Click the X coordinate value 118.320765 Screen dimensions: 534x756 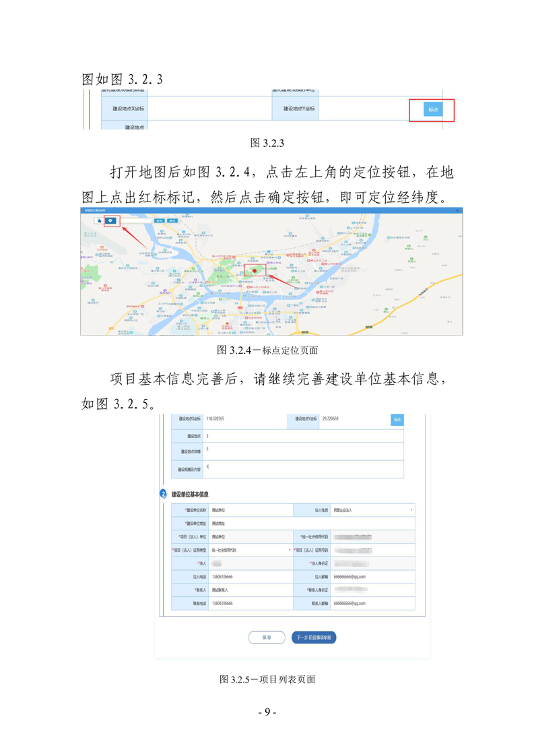click(215, 418)
